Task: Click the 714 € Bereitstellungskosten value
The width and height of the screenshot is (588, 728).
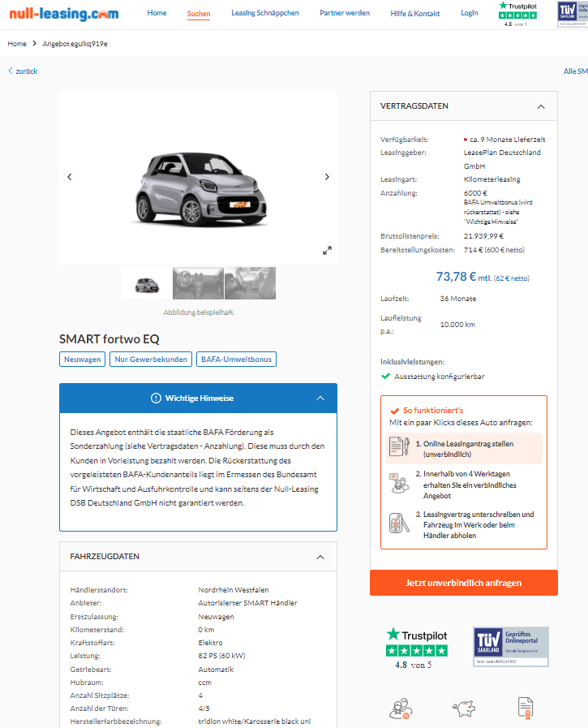Action: pyautogui.click(x=494, y=250)
